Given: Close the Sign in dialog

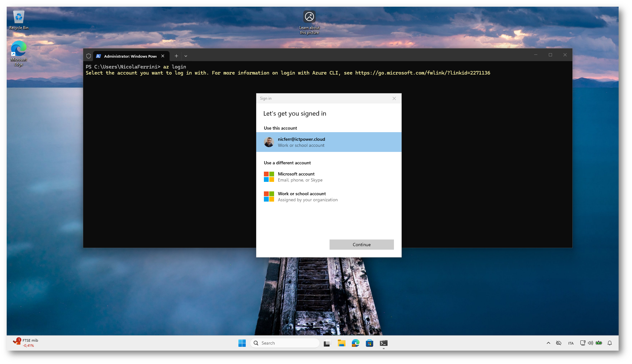Looking at the screenshot, I should tap(394, 98).
